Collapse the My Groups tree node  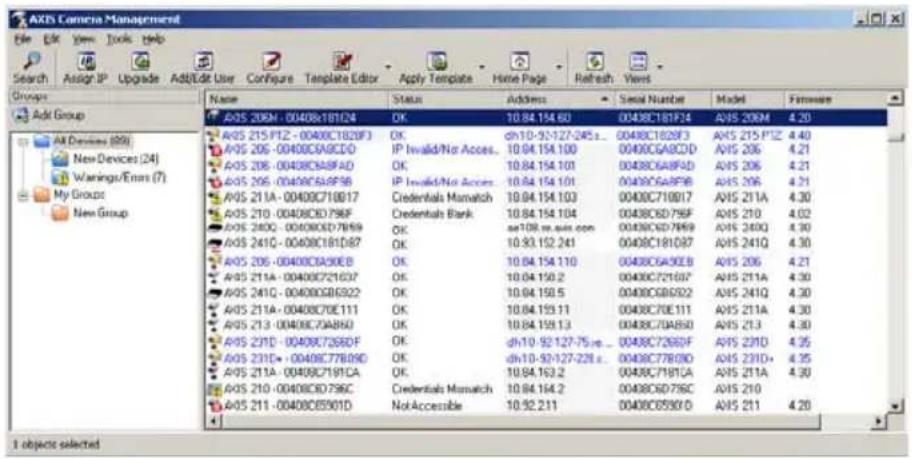[x=23, y=195]
